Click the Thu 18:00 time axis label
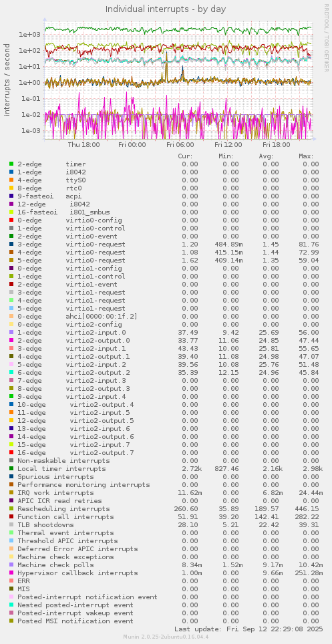The height and width of the screenshot is (644, 332). tap(84, 144)
